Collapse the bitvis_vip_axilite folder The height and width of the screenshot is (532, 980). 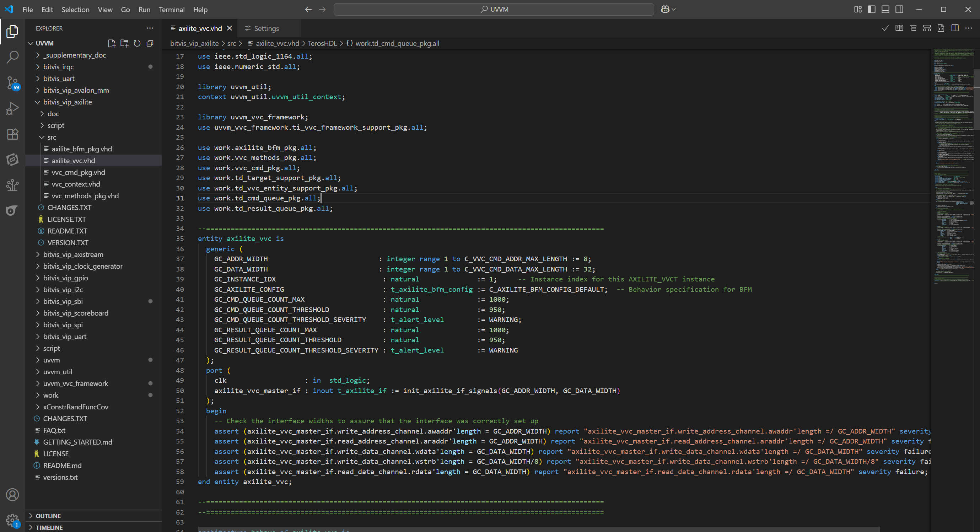(x=68, y=102)
